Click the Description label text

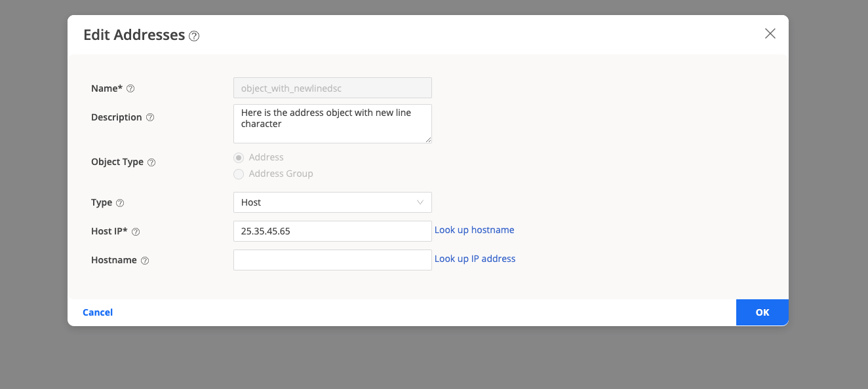pyautogui.click(x=117, y=117)
